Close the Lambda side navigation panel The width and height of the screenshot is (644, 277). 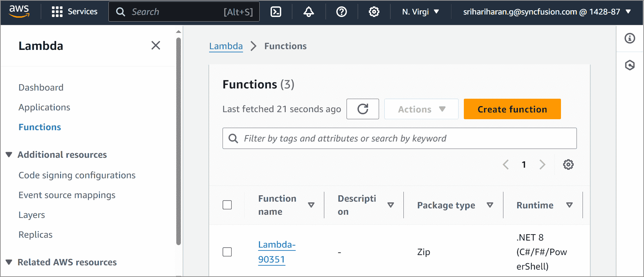tap(156, 45)
